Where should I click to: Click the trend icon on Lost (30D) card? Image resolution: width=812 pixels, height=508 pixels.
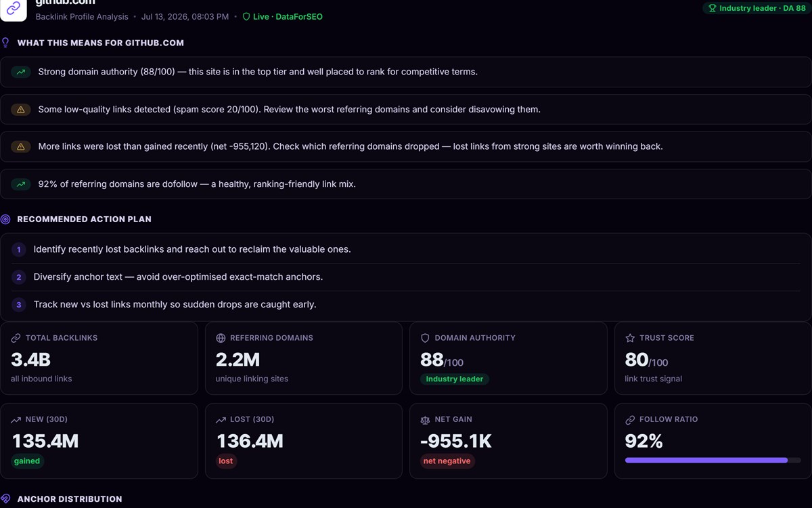221,420
